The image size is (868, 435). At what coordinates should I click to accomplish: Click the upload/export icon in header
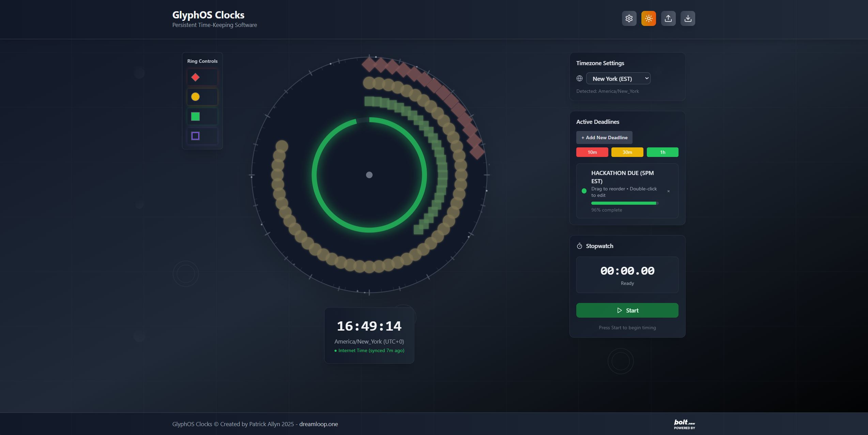point(668,18)
